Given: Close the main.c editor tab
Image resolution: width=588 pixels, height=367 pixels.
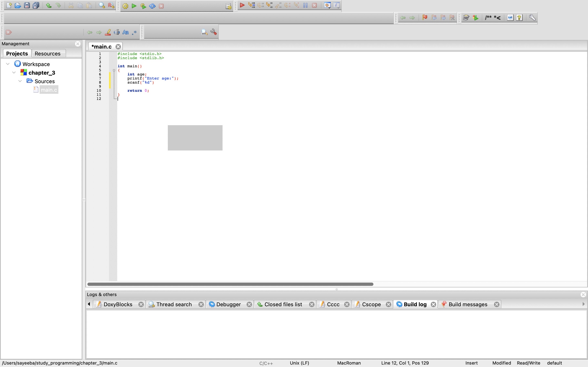Looking at the screenshot, I should coord(118,47).
